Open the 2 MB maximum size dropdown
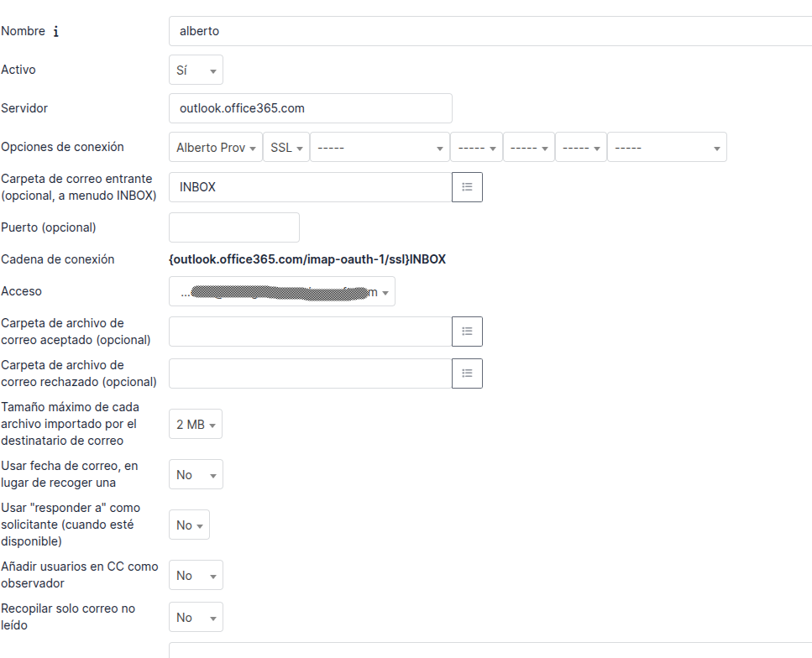 point(195,424)
